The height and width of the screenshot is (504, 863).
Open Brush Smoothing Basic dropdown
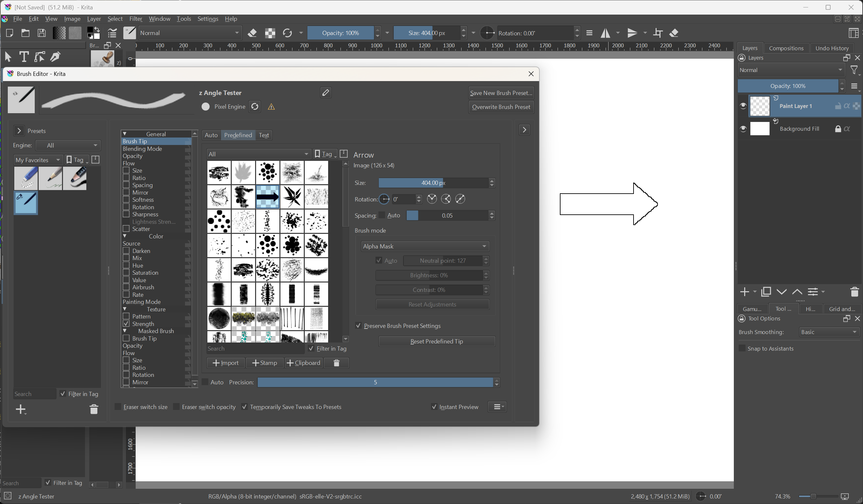(x=830, y=332)
